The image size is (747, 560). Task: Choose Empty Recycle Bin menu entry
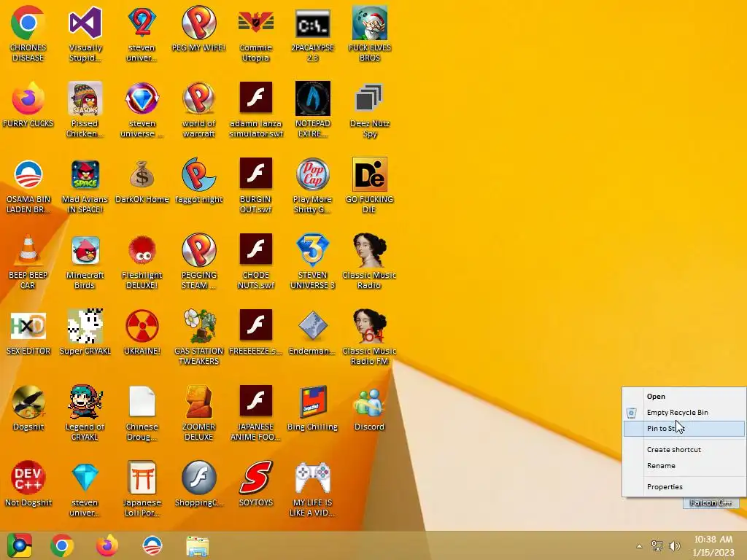pyautogui.click(x=684, y=413)
